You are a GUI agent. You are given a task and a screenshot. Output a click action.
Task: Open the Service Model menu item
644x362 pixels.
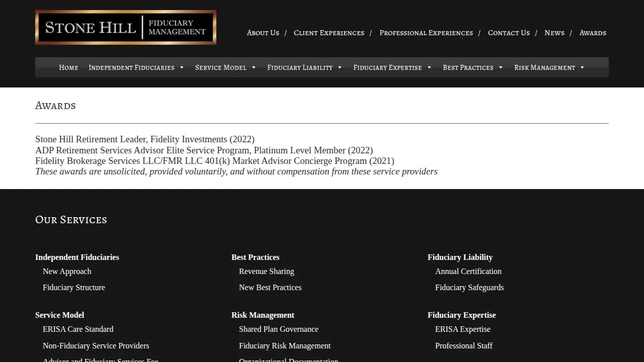(x=221, y=67)
